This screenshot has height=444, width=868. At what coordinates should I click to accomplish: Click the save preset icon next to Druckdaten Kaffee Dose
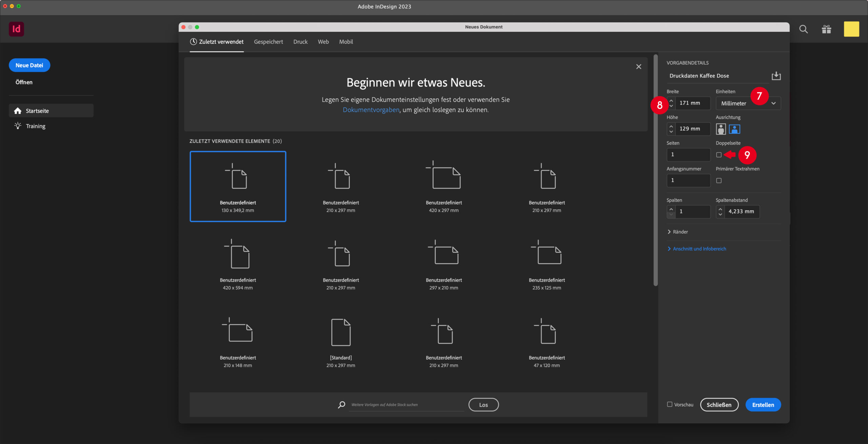[776, 76]
